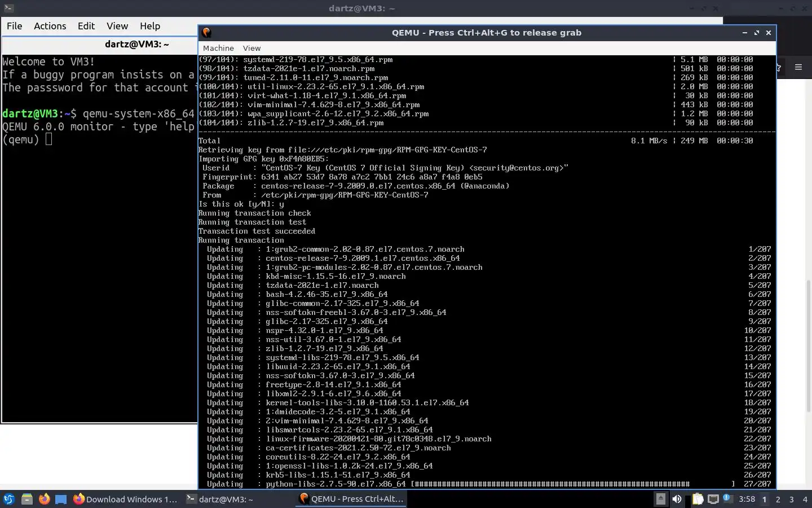Click the removable media eject tray icon
Screen dimensions: 812x508
pos(660,499)
